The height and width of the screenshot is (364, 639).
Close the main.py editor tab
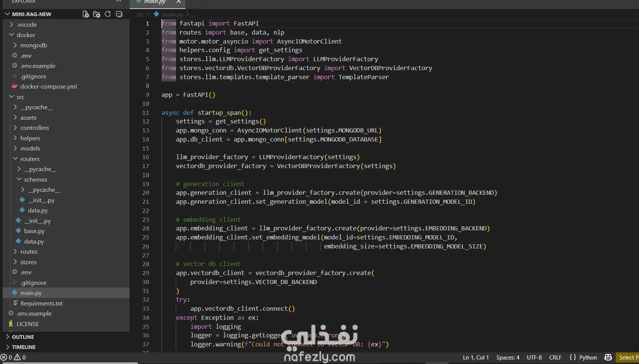tap(179, 2)
